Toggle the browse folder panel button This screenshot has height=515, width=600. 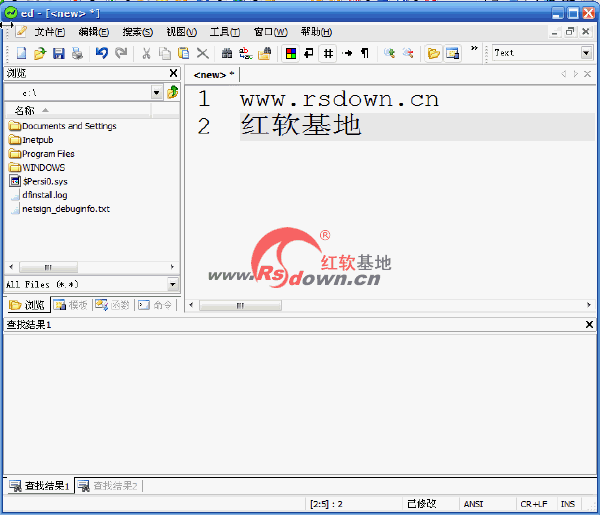[x=434, y=53]
